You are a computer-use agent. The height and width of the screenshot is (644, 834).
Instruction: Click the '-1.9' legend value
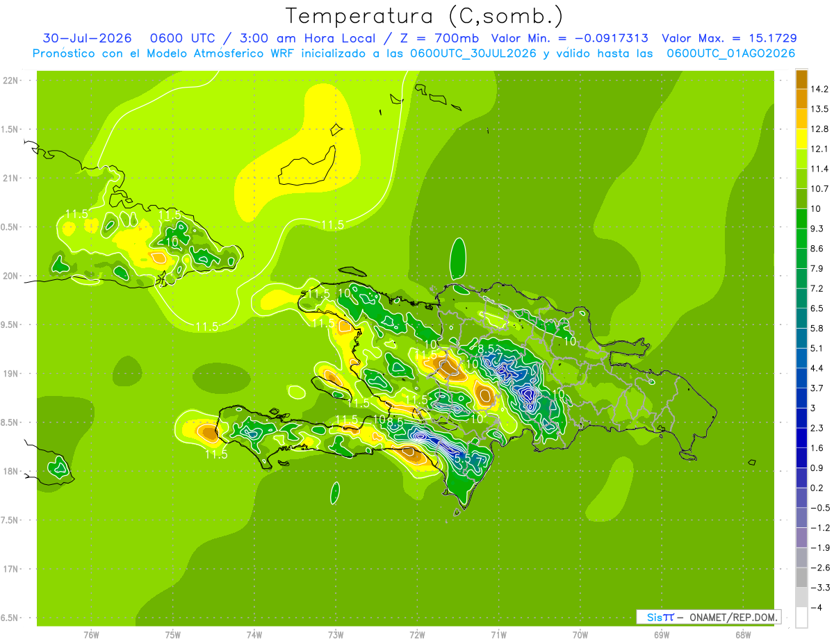click(x=820, y=547)
